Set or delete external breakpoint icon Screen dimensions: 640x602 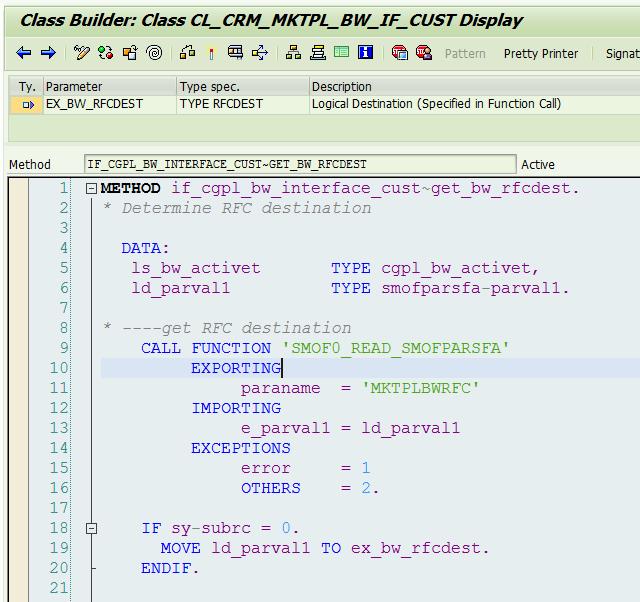(424, 53)
